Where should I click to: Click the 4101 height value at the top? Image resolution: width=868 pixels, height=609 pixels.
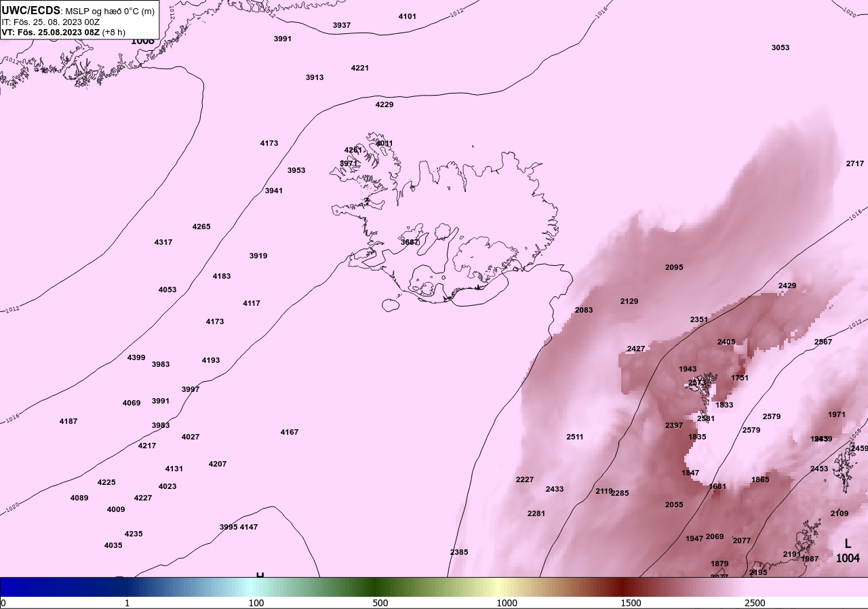point(408,16)
